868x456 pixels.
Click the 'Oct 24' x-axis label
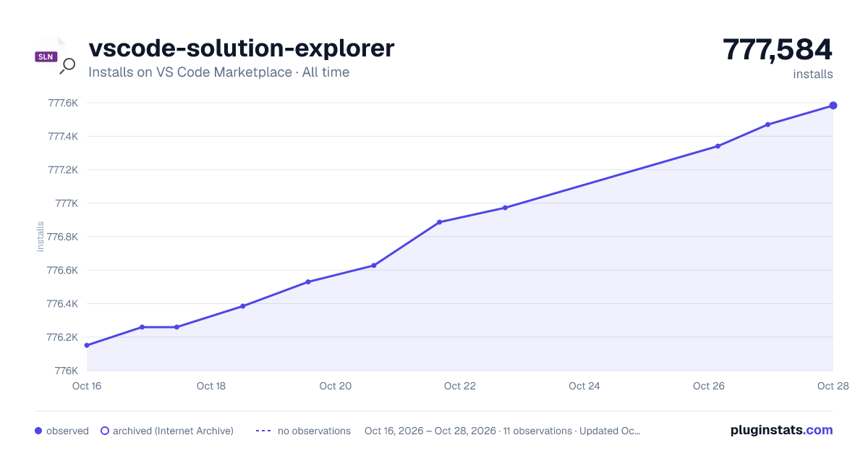coord(584,386)
